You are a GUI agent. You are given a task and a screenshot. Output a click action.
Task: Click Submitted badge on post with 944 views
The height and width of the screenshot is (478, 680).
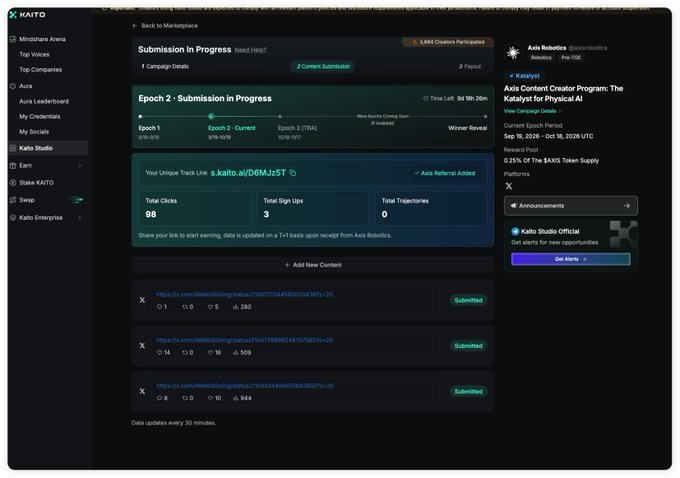click(x=468, y=391)
